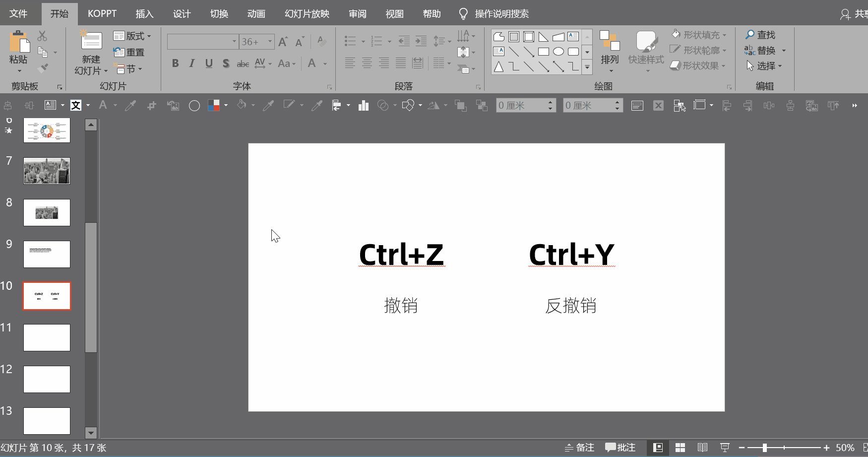Open the slide show view icon in status bar
The image size is (868, 457).
[725, 448]
